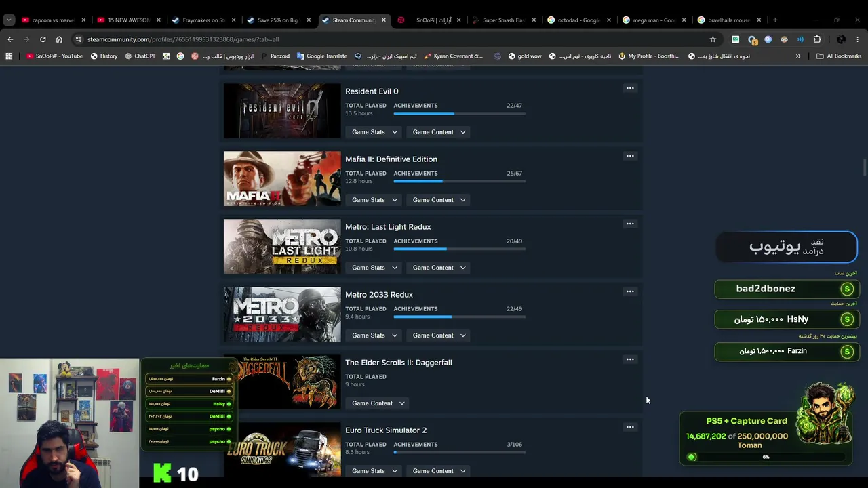Click the owl-face extension icon
The width and height of the screenshot is (868, 488).
click(x=784, y=39)
